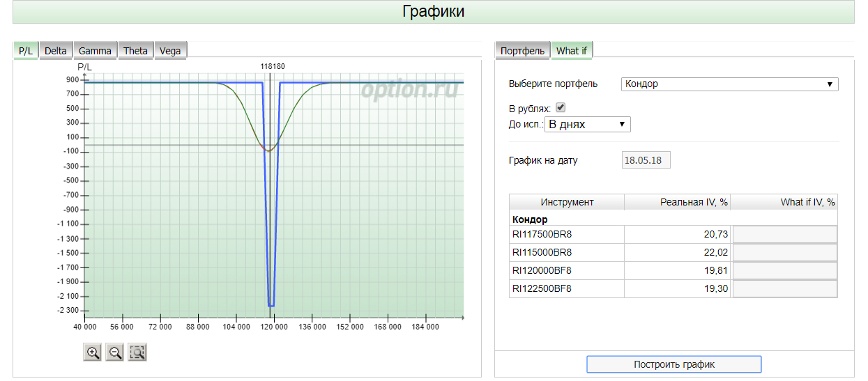This screenshot has width=868, height=381.
Task: Toggle the 'В рублях' checkbox
Action: pyautogui.click(x=561, y=108)
